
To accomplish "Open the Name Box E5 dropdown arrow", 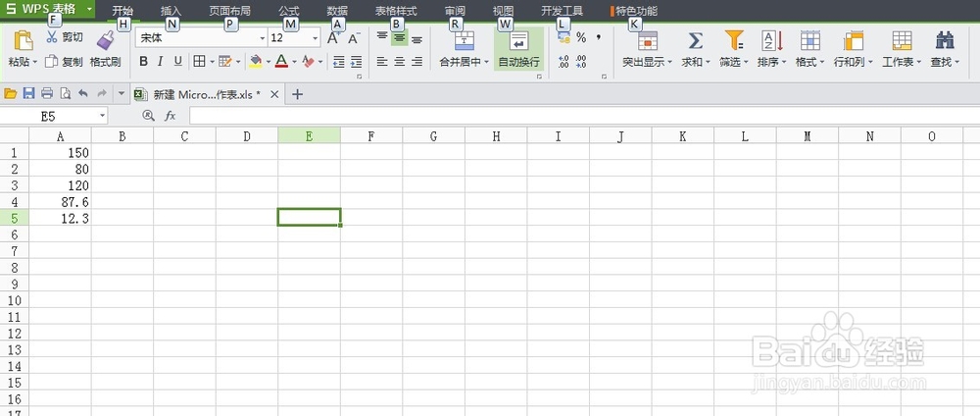I will (x=103, y=116).
